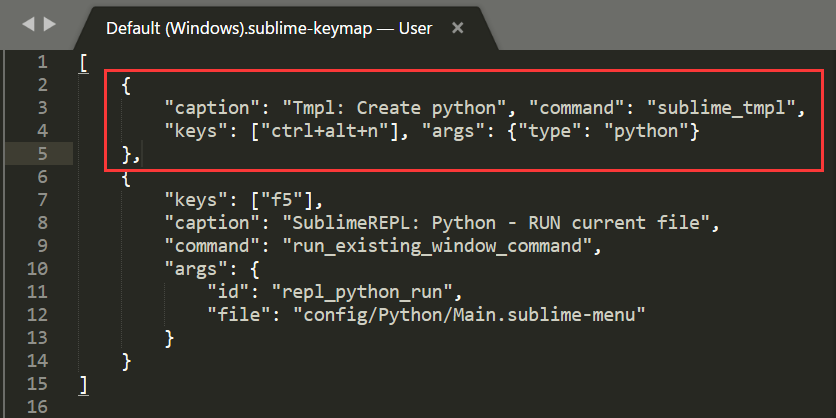Click the previous tab arrow
The image size is (836, 418).
coord(28,24)
